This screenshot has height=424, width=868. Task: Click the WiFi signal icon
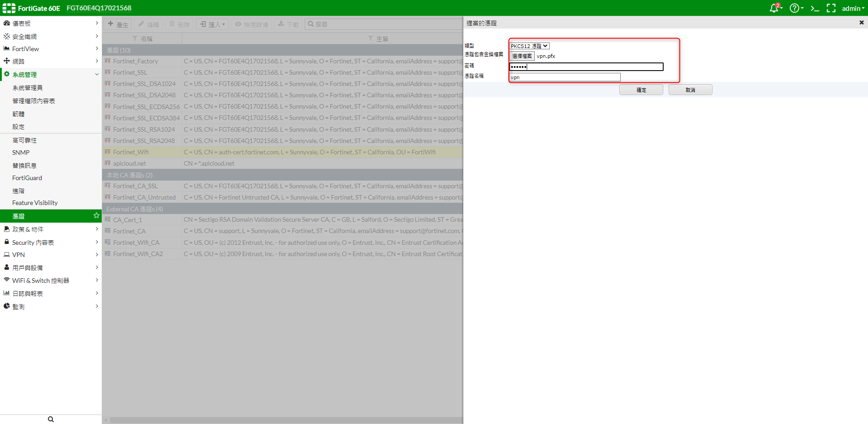tap(6, 280)
